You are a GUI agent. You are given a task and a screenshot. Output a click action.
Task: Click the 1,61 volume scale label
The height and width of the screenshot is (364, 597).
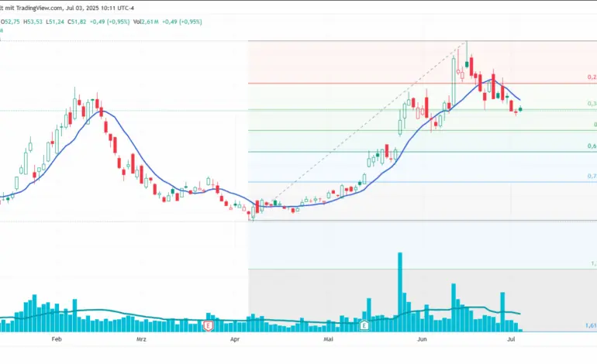pos(591,325)
